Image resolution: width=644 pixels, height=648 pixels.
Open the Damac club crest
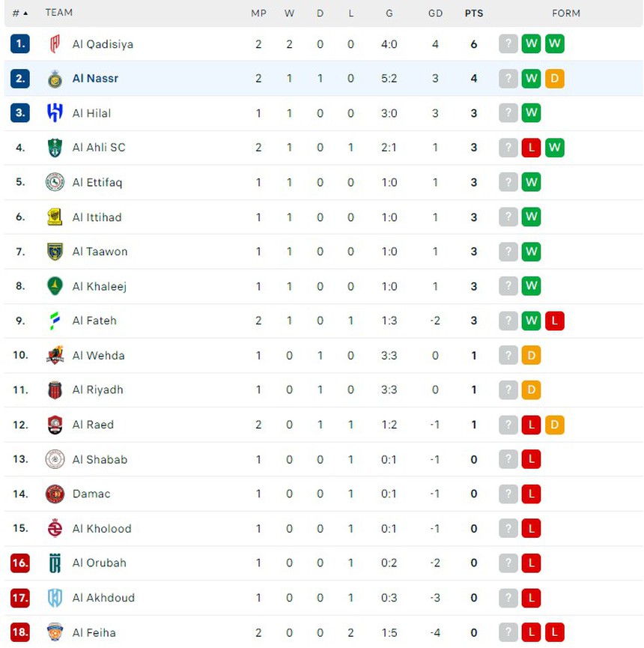[55, 494]
